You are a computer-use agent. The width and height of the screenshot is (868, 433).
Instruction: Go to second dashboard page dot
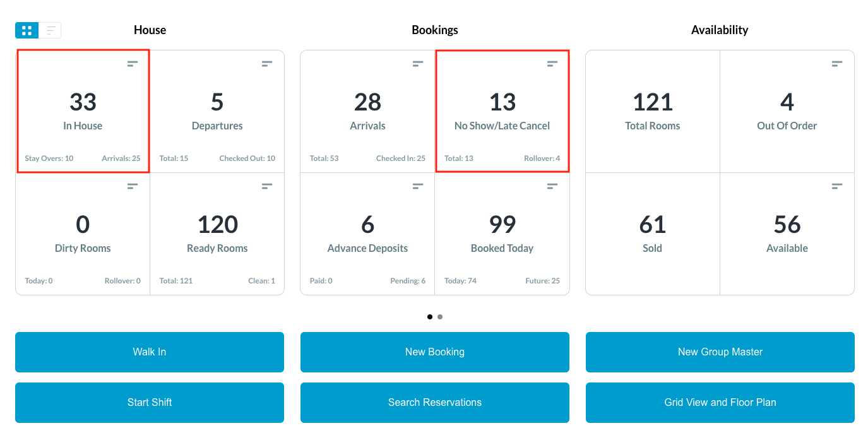click(440, 317)
